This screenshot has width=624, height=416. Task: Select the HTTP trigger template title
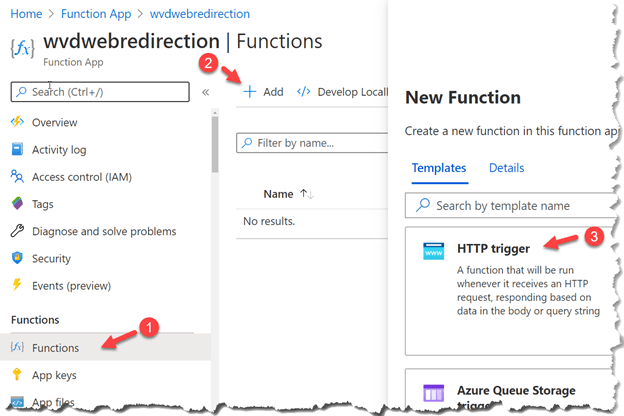(493, 248)
